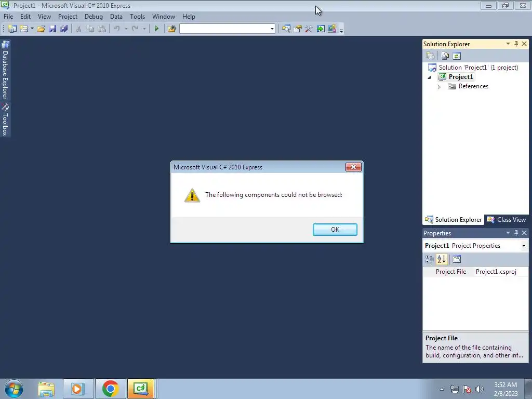Toggle auto-hide pin on Properties panel
Screen dimensions: 532x399
point(516,233)
